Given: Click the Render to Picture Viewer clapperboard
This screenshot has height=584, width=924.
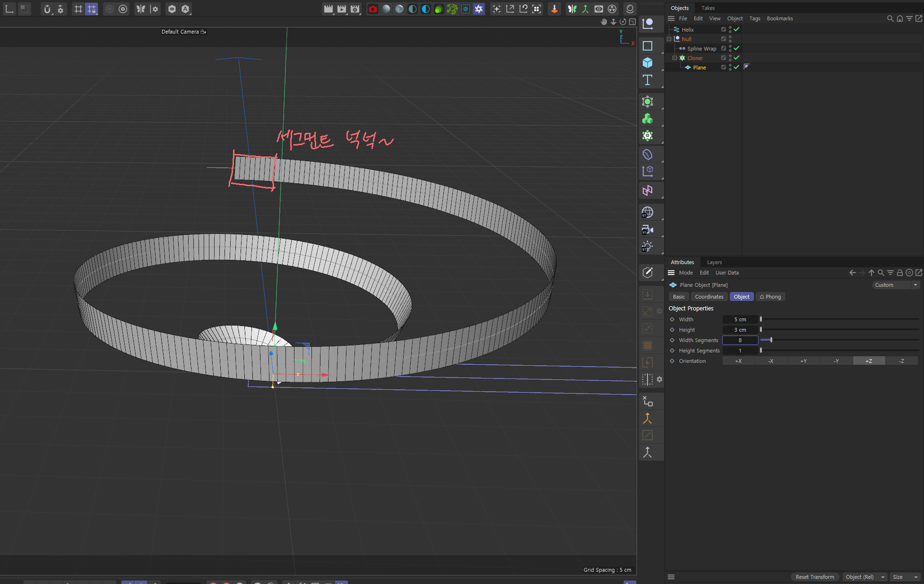Looking at the screenshot, I should [x=341, y=9].
